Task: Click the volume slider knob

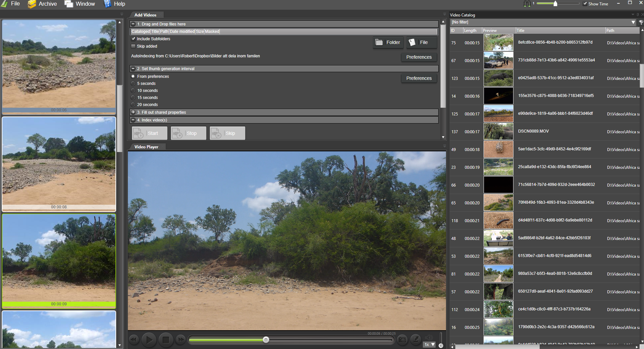Action: [441, 345]
